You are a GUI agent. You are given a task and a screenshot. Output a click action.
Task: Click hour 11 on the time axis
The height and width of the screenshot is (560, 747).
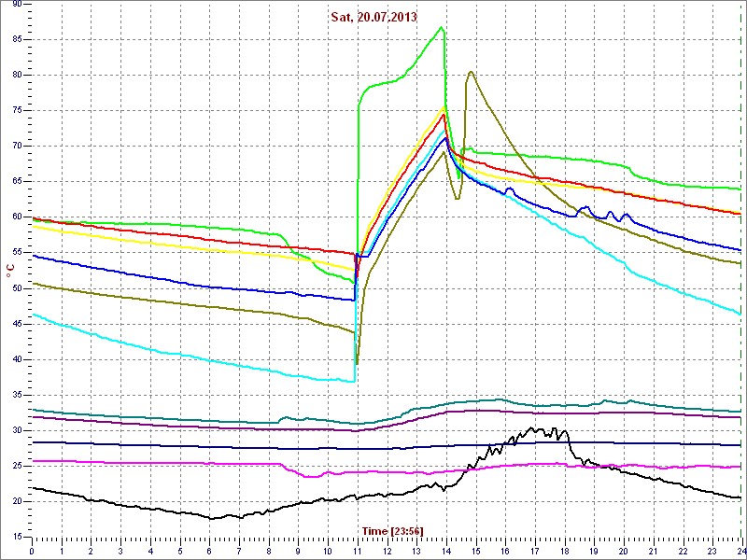358,551
